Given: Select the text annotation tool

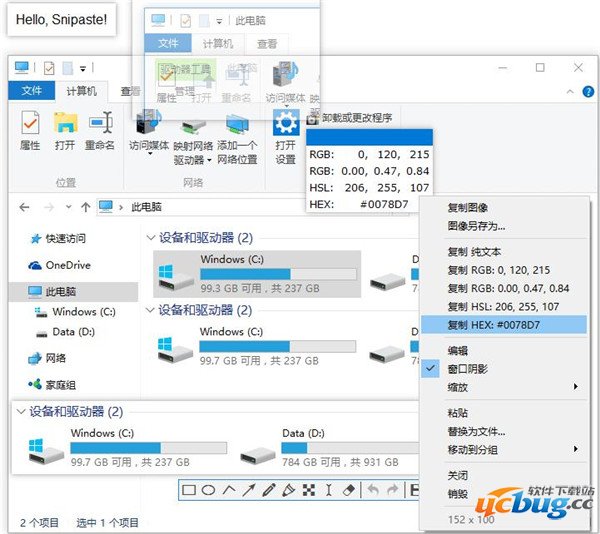Looking at the screenshot, I should 328,490.
